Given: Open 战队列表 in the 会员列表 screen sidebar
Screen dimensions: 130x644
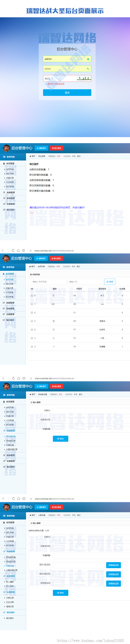Looking at the screenshot, I should (10, 284).
